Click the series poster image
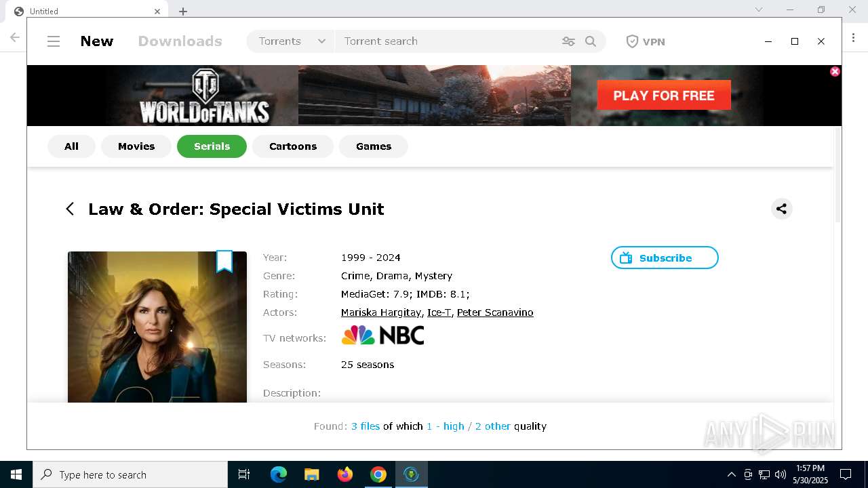868x488 pixels. [x=157, y=327]
